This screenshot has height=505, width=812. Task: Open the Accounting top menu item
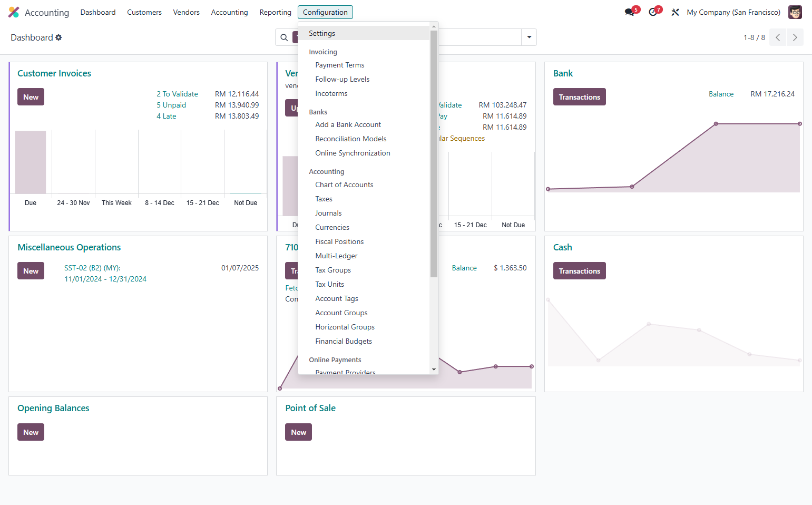click(229, 12)
